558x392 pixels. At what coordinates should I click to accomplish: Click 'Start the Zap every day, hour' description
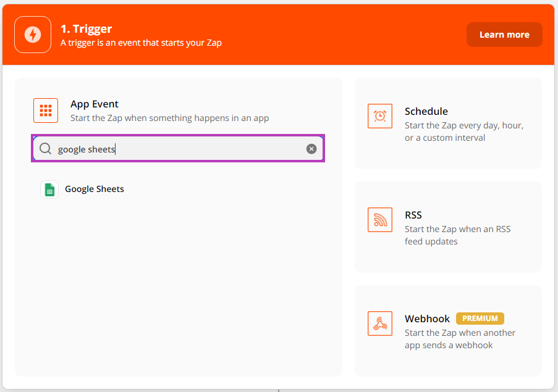point(464,131)
